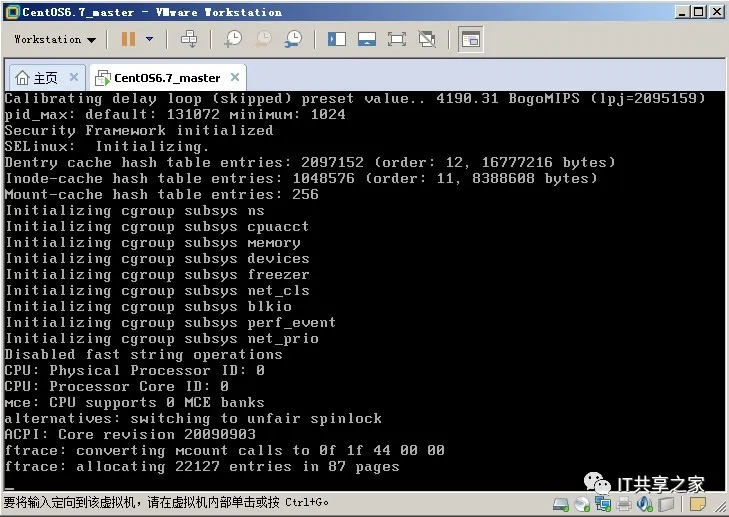Viewport: 729px width, 517px height.
Task: Expand the power options dropdown arrow
Action: (x=149, y=39)
